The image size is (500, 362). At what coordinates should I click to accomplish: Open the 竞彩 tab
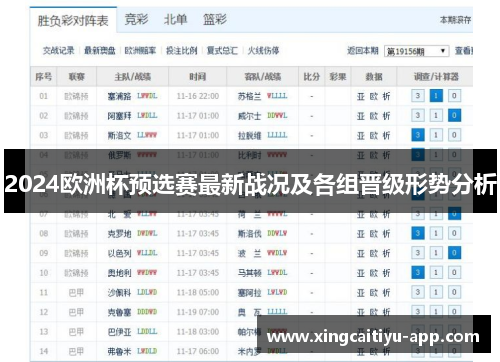point(136,19)
